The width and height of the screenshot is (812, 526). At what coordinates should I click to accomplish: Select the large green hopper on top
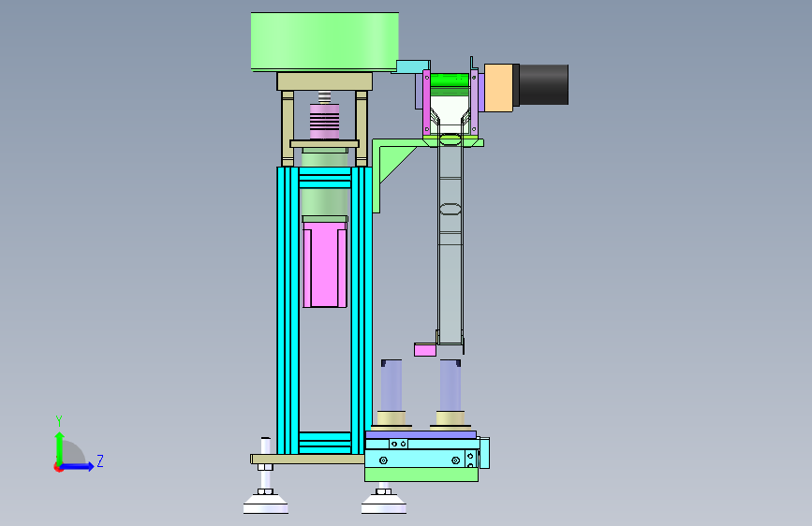325,41
